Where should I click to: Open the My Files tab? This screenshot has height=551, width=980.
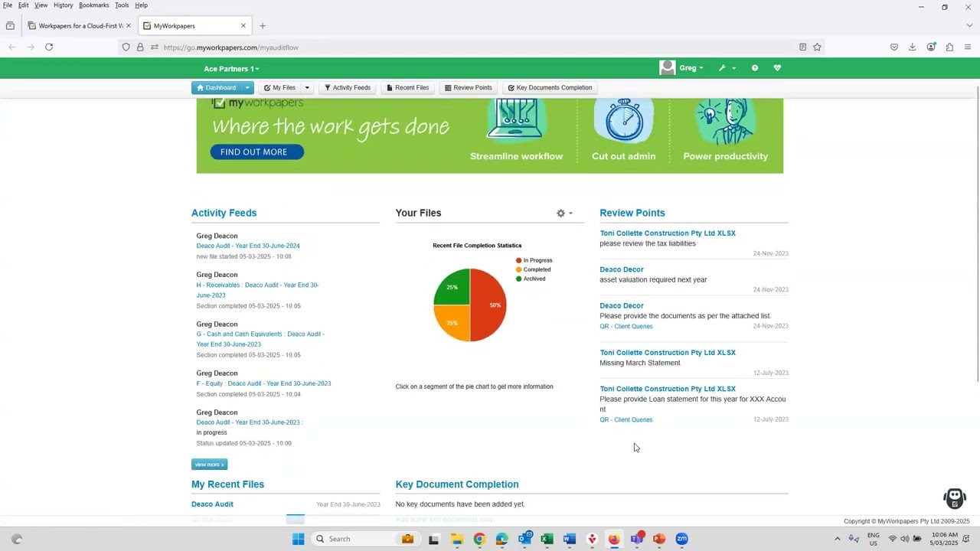tap(279, 88)
